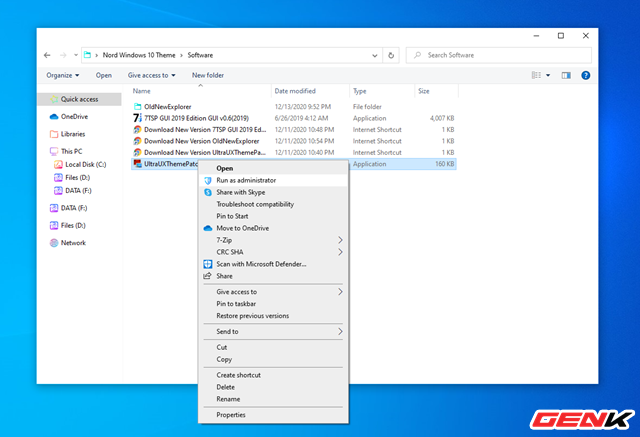Click Open in the command bar
The width and height of the screenshot is (640, 437).
(104, 75)
